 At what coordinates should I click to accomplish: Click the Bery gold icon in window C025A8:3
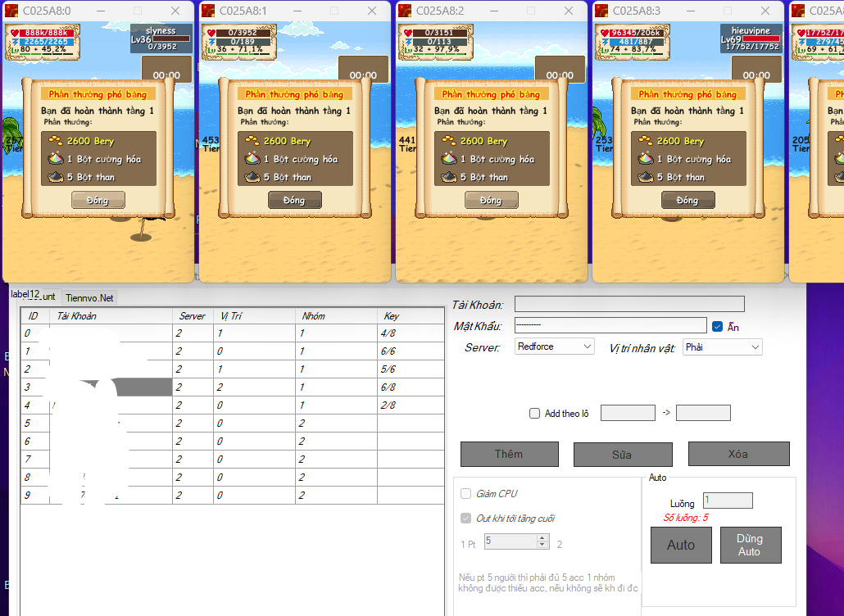click(x=646, y=141)
